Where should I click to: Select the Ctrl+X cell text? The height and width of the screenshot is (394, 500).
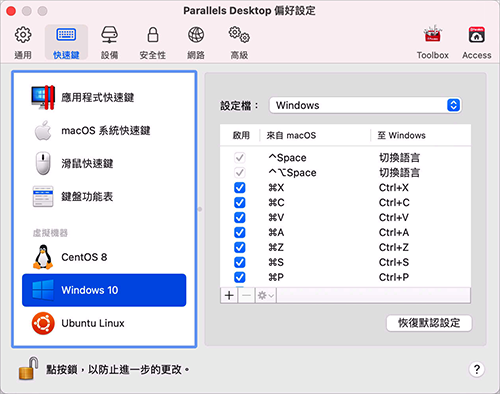tap(394, 188)
